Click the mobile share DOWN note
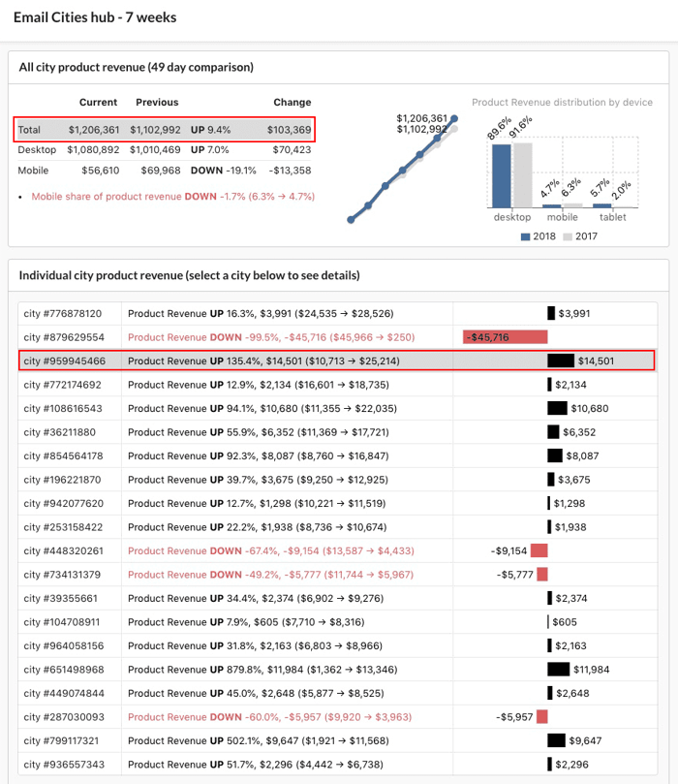Screen dimensions: 678x784 coord(172,197)
